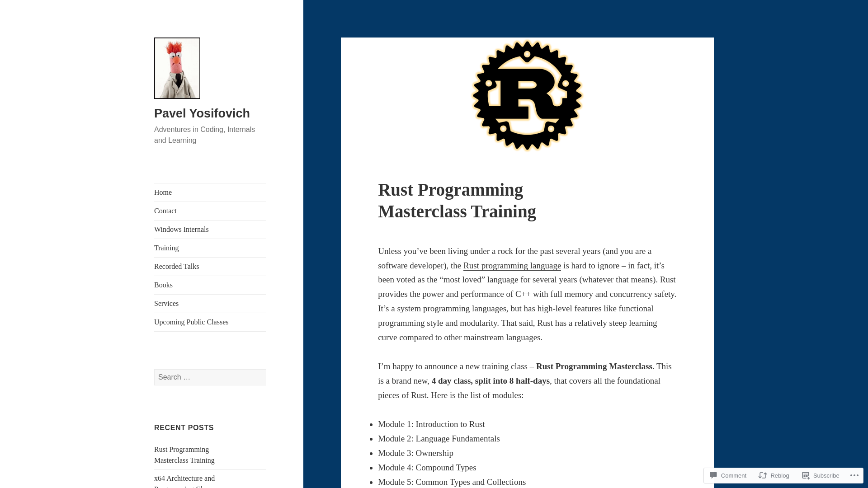Click the Rust logo icon at top
868x488 pixels.
point(527,97)
